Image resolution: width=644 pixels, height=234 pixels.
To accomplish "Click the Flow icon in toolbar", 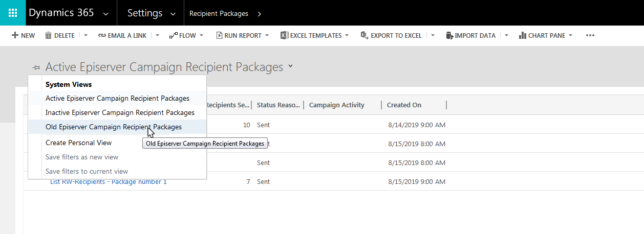I will 173,36.
